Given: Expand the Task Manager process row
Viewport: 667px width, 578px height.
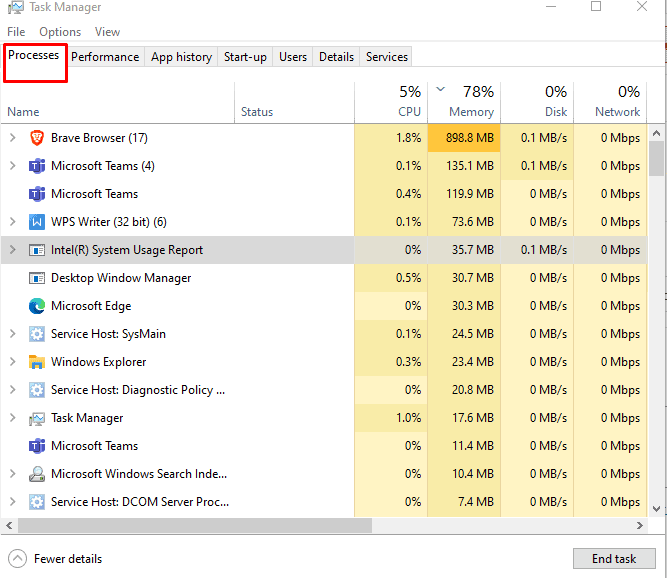Looking at the screenshot, I should (12, 418).
